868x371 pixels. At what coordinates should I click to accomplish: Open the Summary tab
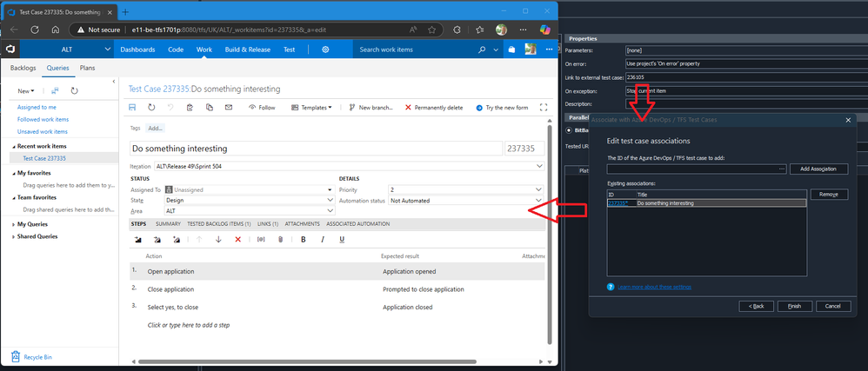(x=168, y=224)
